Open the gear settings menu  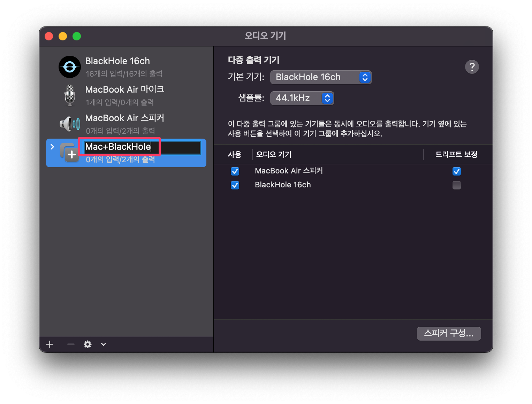point(88,344)
